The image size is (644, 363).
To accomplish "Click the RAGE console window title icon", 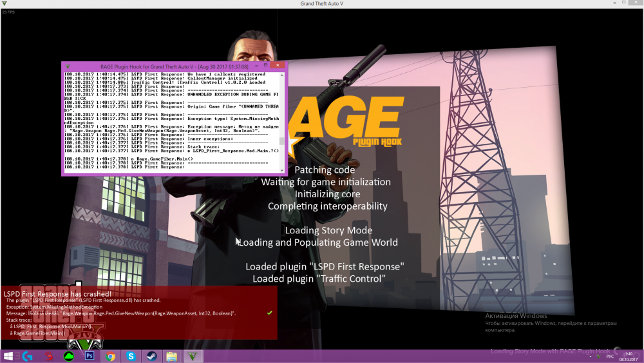I will coord(68,66).
